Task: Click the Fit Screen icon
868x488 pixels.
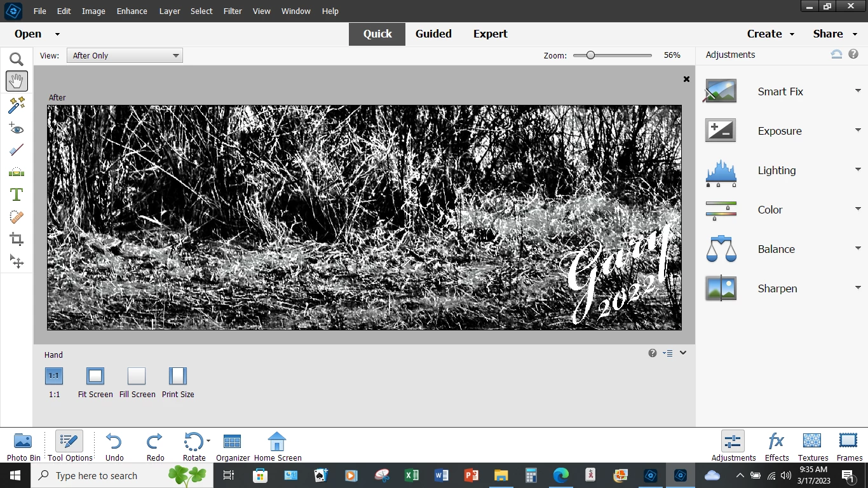Action: point(95,376)
